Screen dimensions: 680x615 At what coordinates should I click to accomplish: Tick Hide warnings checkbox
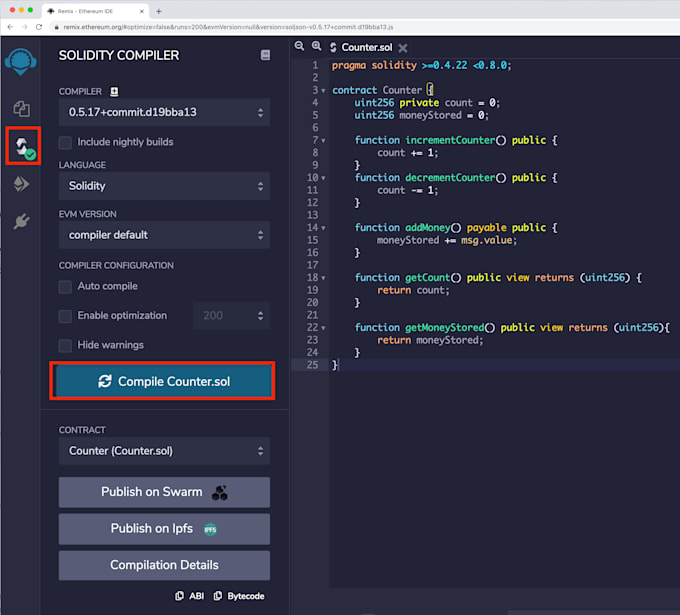click(65, 346)
